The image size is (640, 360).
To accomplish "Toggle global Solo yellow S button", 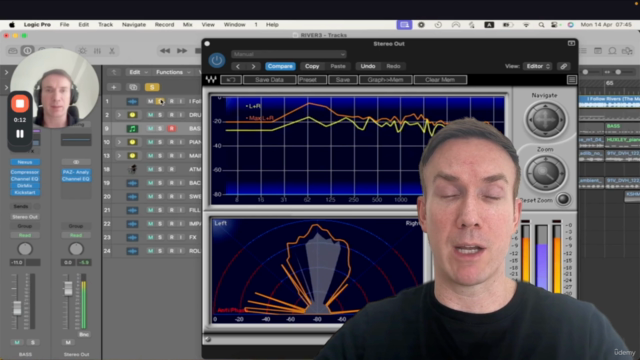I will click(152, 87).
